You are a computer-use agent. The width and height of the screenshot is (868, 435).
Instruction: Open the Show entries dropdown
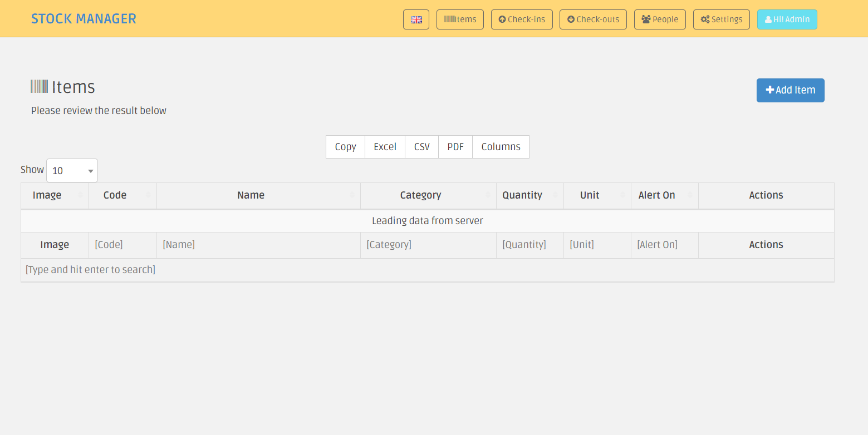pyautogui.click(x=72, y=171)
